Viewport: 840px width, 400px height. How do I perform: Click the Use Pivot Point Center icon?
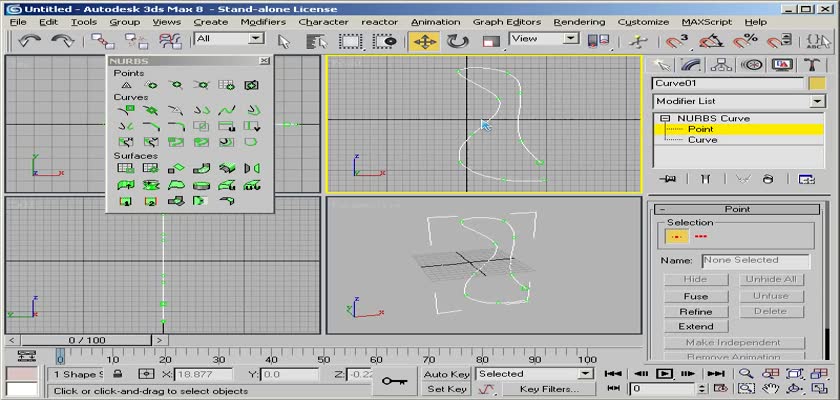(x=599, y=41)
